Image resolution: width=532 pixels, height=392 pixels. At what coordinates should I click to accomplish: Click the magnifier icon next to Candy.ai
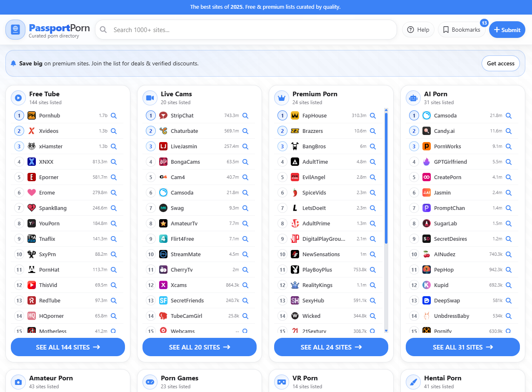pyautogui.click(x=509, y=131)
